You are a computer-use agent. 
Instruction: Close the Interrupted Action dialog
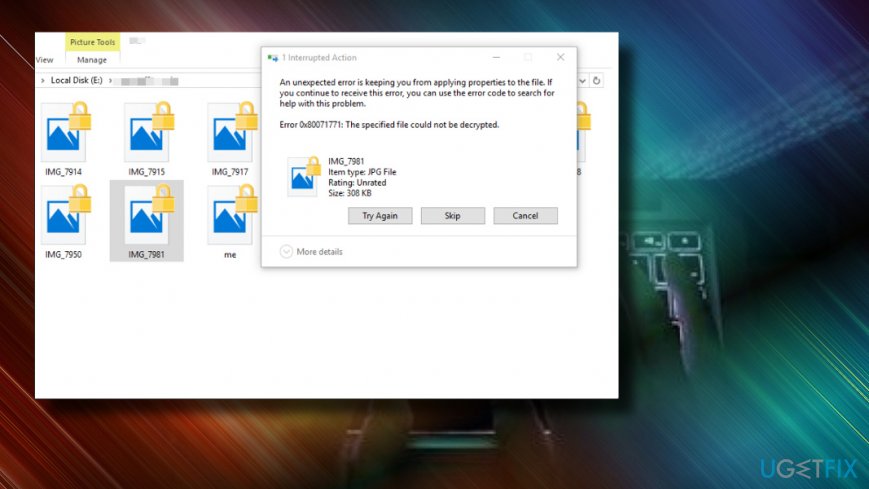coord(560,57)
